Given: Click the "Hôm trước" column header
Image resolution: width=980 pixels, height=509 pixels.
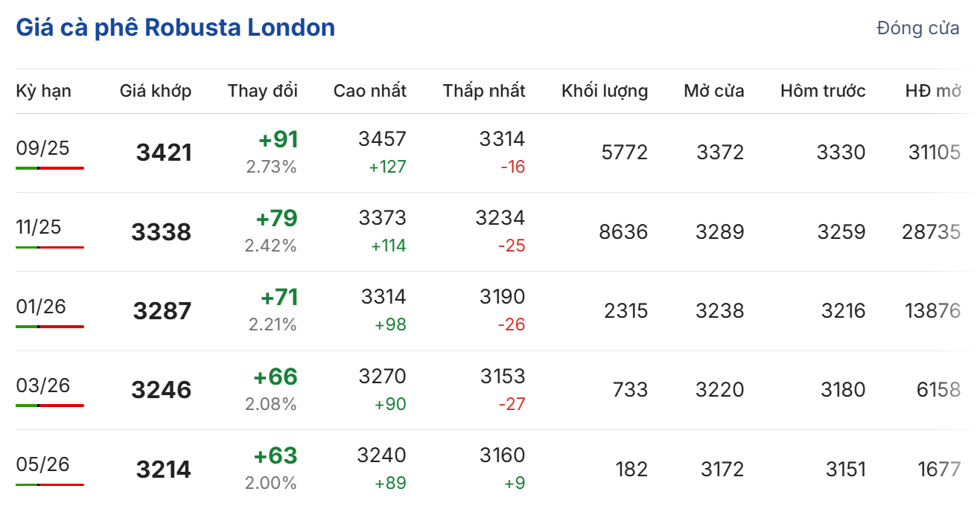Looking at the screenshot, I should 823,91.
